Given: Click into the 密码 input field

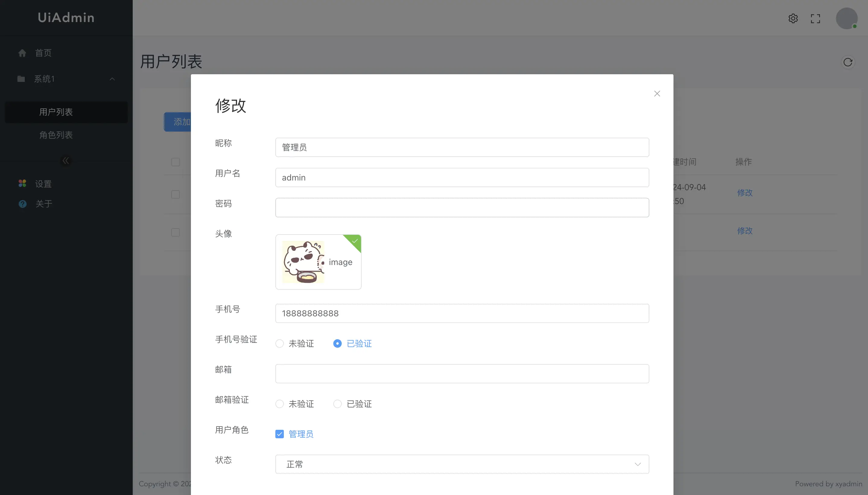Looking at the screenshot, I should [462, 208].
